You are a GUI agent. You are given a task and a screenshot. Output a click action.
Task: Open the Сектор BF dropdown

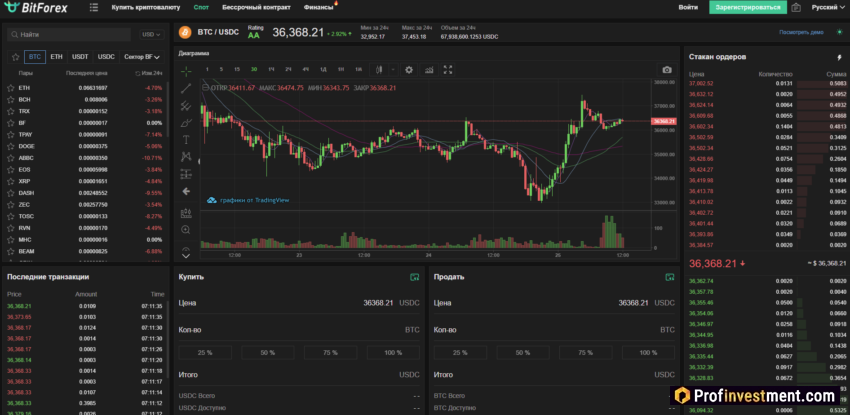pyautogui.click(x=142, y=57)
